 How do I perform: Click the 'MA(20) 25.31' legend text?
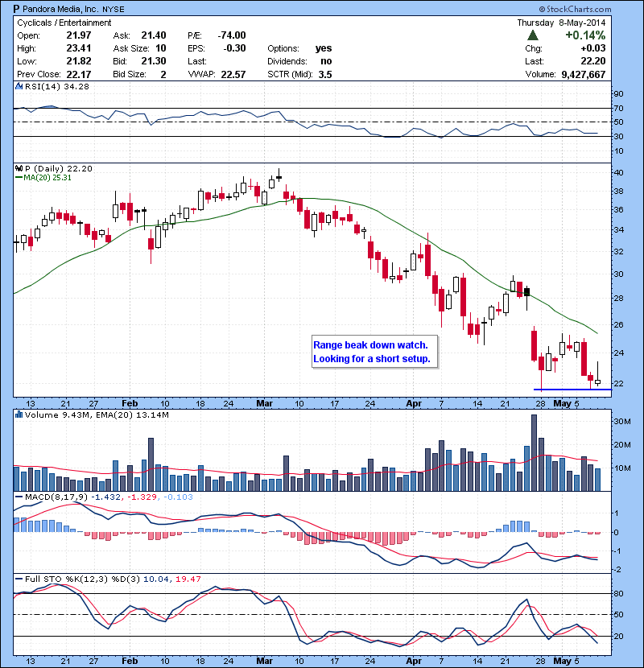click(x=47, y=178)
